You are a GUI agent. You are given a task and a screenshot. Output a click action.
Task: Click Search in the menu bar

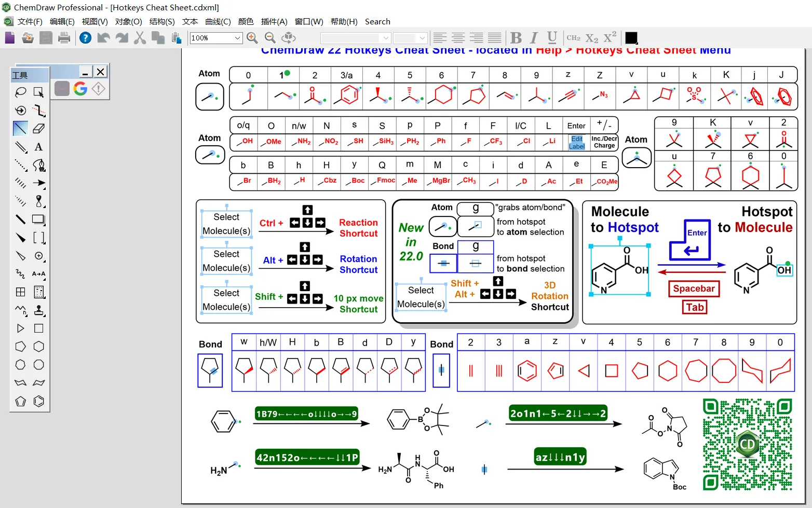point(377,21)
